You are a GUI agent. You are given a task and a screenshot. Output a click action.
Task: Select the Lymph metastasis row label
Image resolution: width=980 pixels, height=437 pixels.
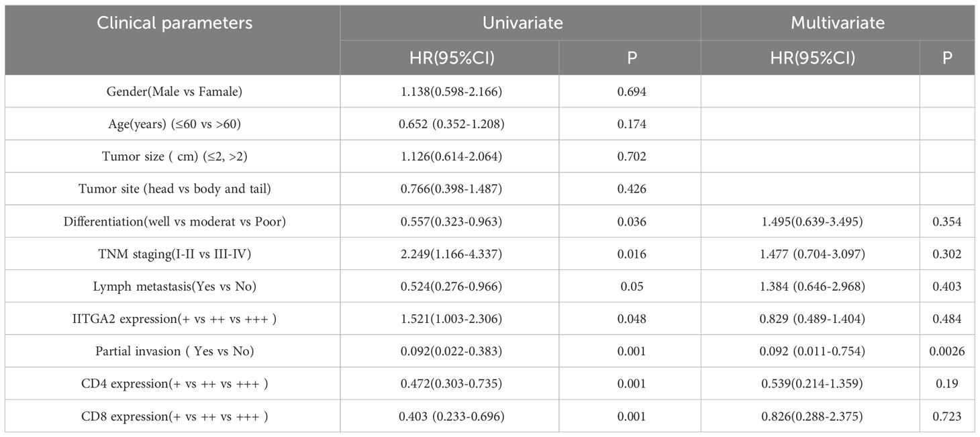173,287
